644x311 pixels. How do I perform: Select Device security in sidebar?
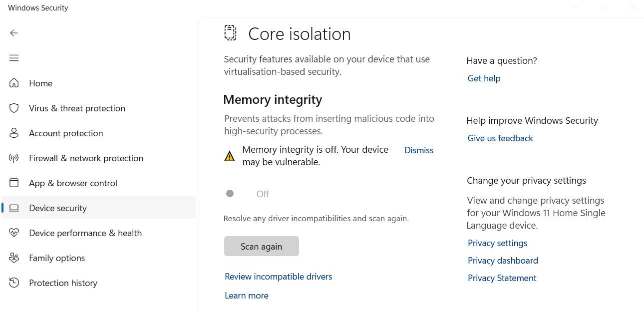[x=58, y=208]
